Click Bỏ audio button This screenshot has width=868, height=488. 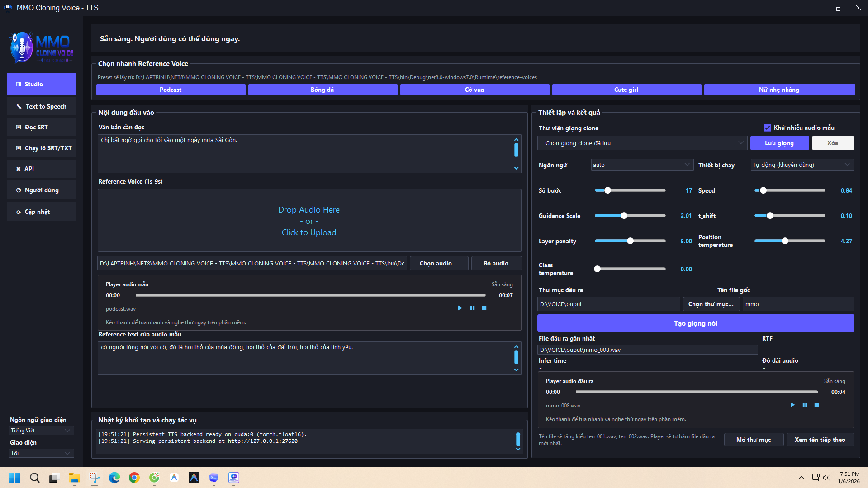tap(496, 263)
